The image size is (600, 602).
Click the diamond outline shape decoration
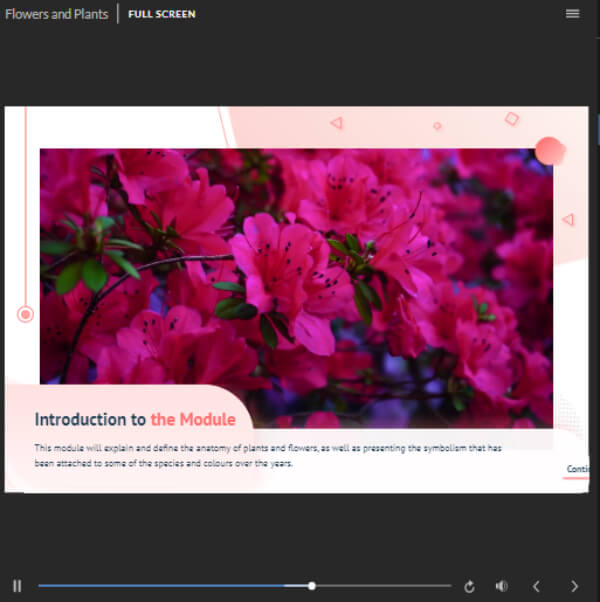(512, 119)
